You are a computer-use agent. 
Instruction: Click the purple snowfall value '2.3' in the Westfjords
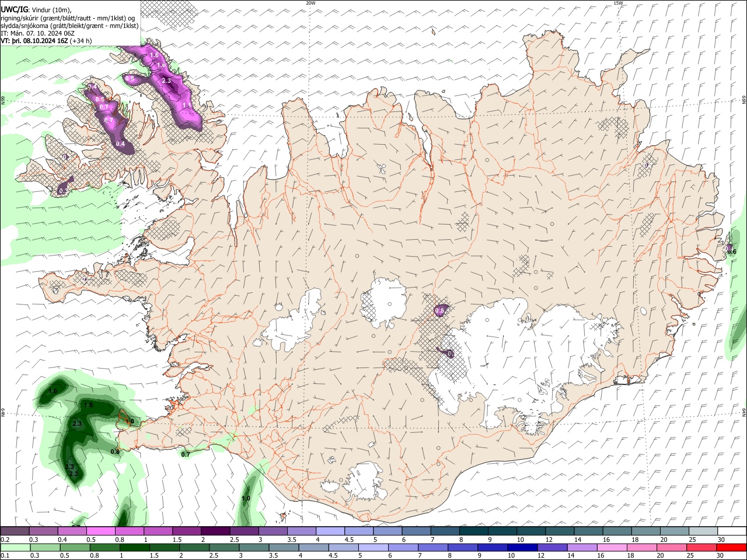(x=166, y=80)
